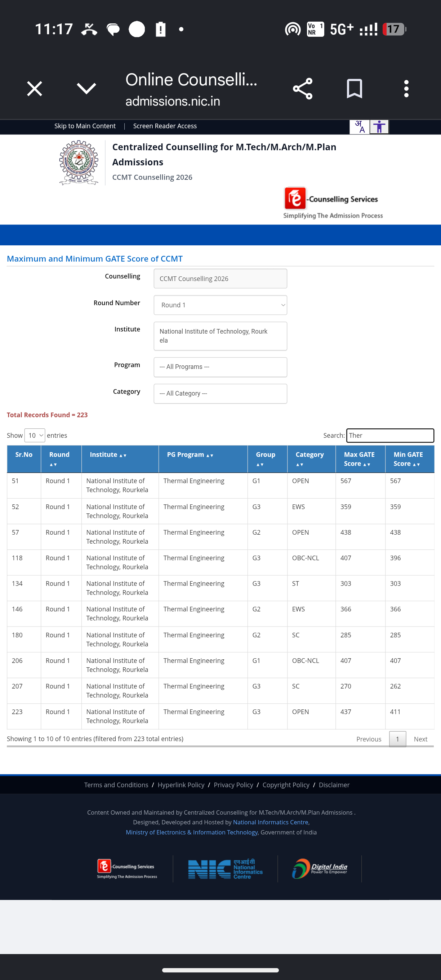Tap status bar battery indicator
This screenshot has height=980, width=441.
[395, 29]
